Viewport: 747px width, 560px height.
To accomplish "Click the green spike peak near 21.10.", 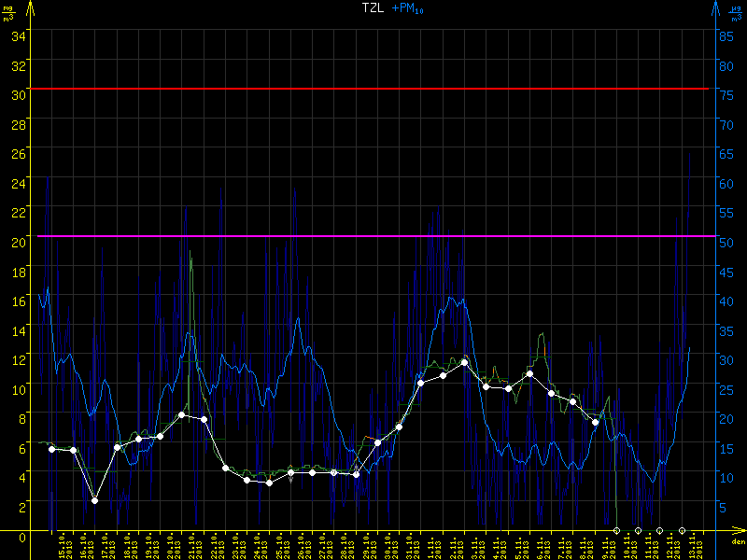I will pos(190,252).
